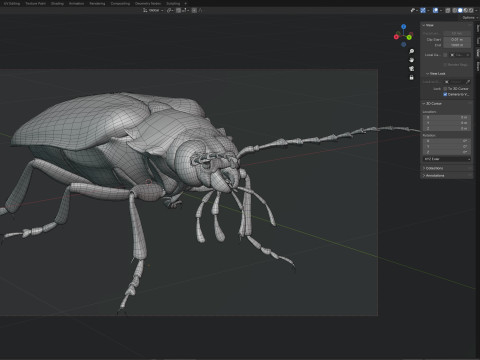This screenshot has height=360, width=480.
Task: Toggle viewport overlays
Action: pyautogui.click(x=435, y=10)
